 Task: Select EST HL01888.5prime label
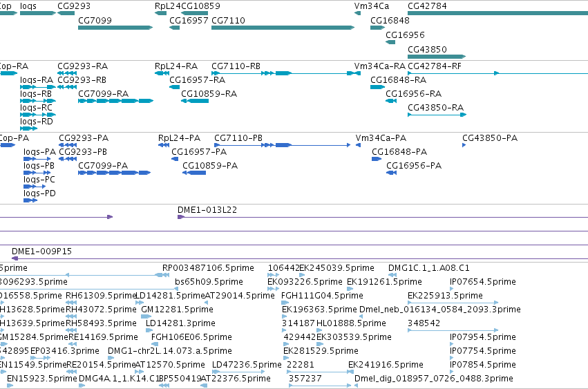pyautogui.click(x=352, y=323)
